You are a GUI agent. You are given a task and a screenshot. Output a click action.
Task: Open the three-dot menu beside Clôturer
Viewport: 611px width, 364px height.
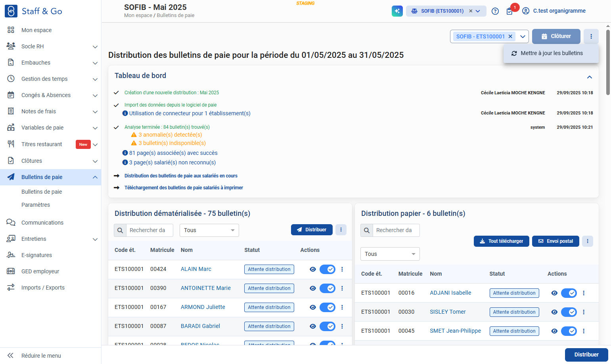click(591, 36)
